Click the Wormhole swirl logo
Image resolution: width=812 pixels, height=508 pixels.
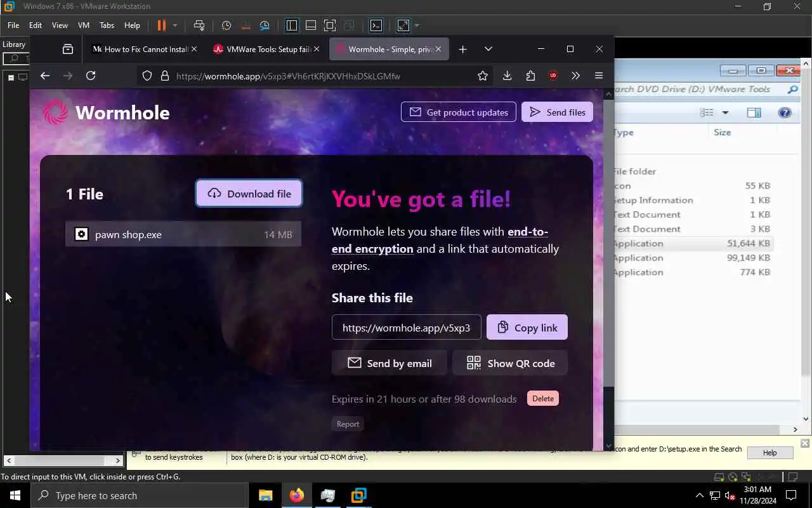(55, 112)
